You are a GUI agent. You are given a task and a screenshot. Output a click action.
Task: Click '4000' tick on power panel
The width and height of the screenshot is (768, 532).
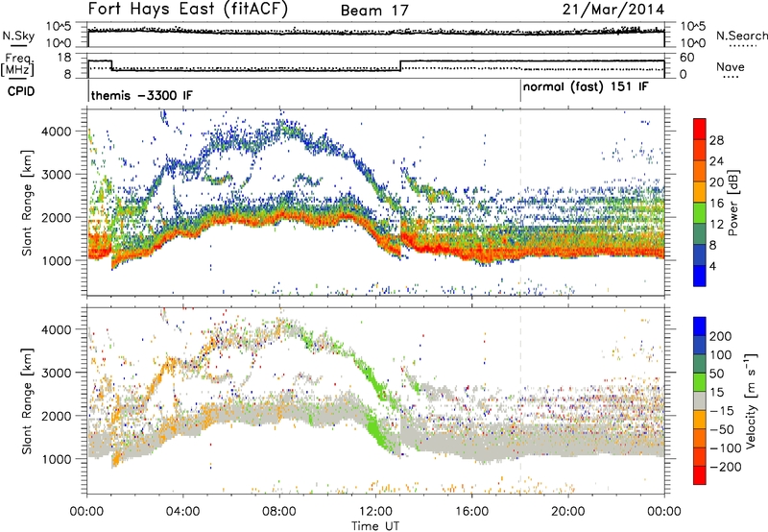[x=57, y=132]
